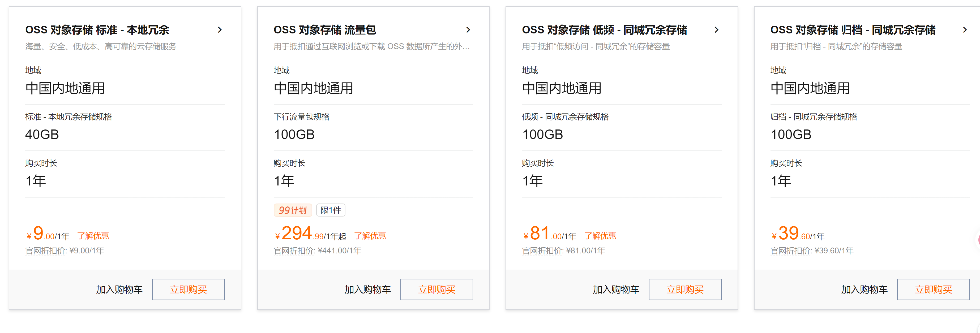
Task: Click the description 用于抵扣“归档 - 同城冗余”的存储容量
Action: [836, 46]
